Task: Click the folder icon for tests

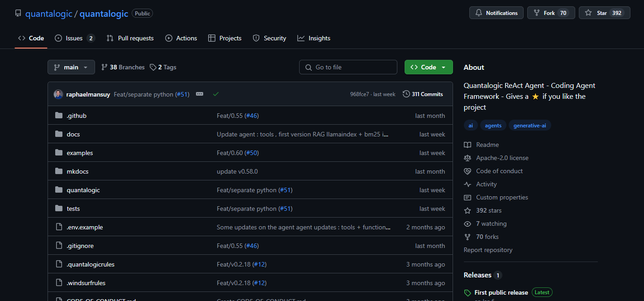Action: (58, 209)
